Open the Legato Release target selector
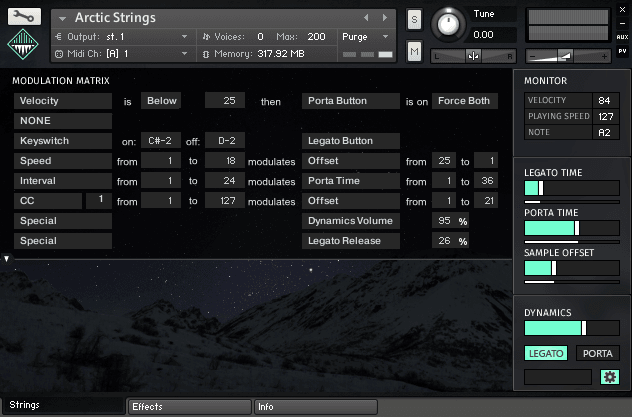The width and height of the screenshot is (632, 417). [x=351, y=241]
